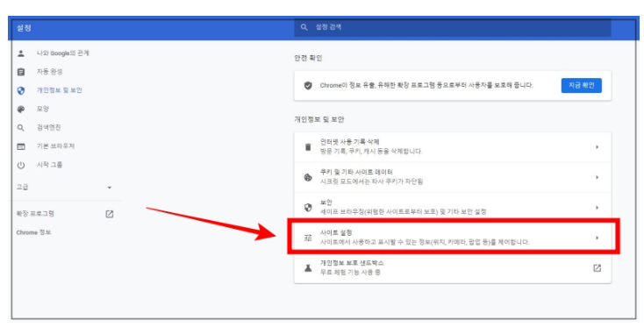The width and height of the screenshot is (644, 327).
Task: Select 나와 Google의 관계 in the sidebar
Action: coord(63,53)
